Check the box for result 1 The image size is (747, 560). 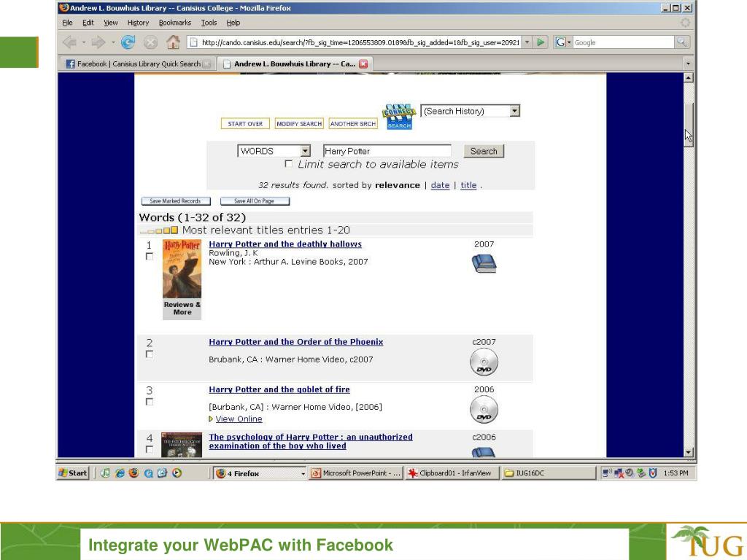click(149, 257)
